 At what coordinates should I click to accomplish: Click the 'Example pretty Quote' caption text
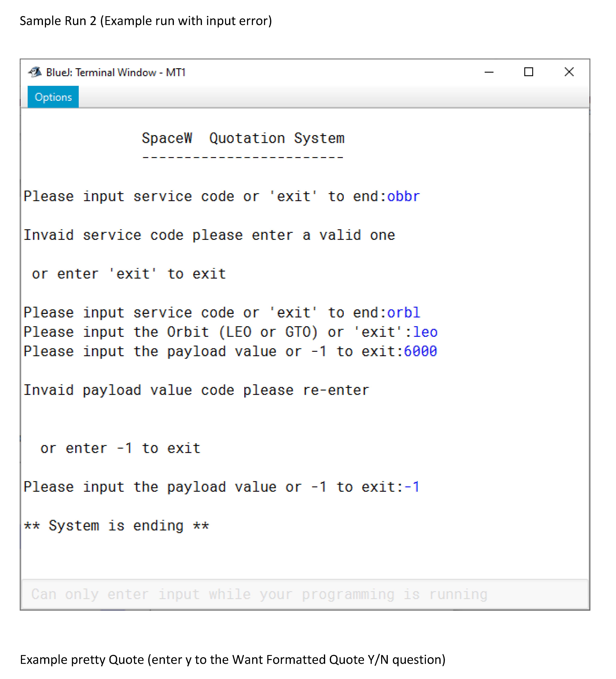click(x=232, y=659)
